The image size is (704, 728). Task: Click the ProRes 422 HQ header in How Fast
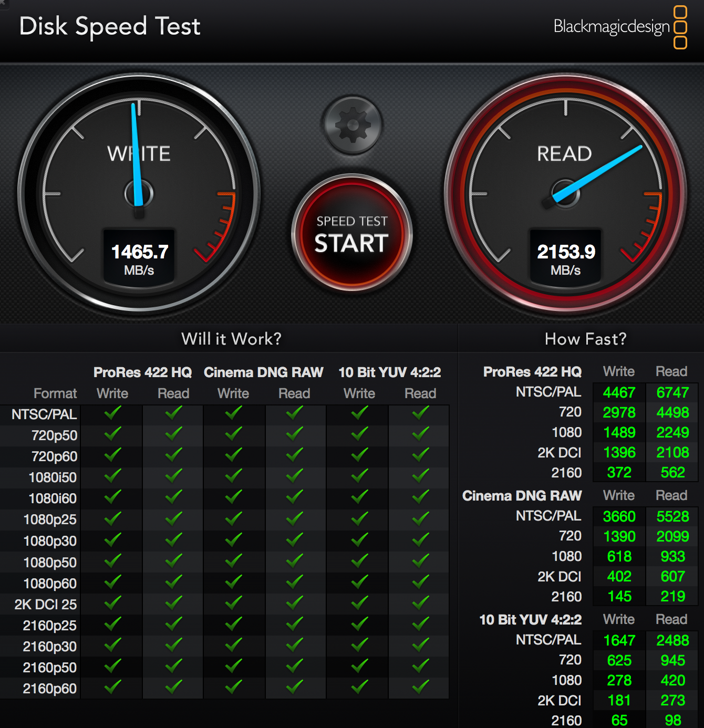coord(532,371)
